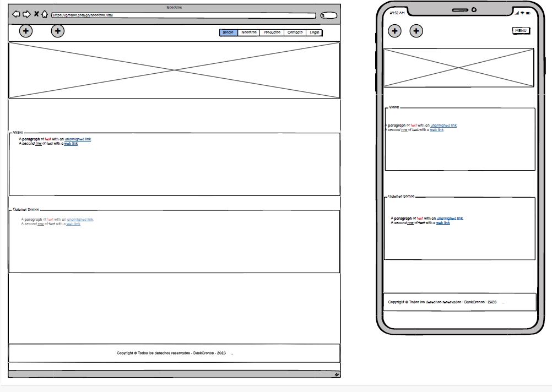Click the Login item in the navigation bar
Viewport: 552px width, 392px height.
click(314, 32)
